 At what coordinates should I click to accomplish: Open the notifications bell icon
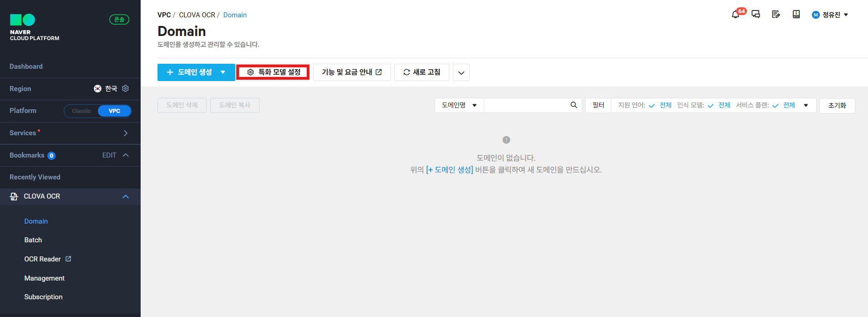(735, 15)
